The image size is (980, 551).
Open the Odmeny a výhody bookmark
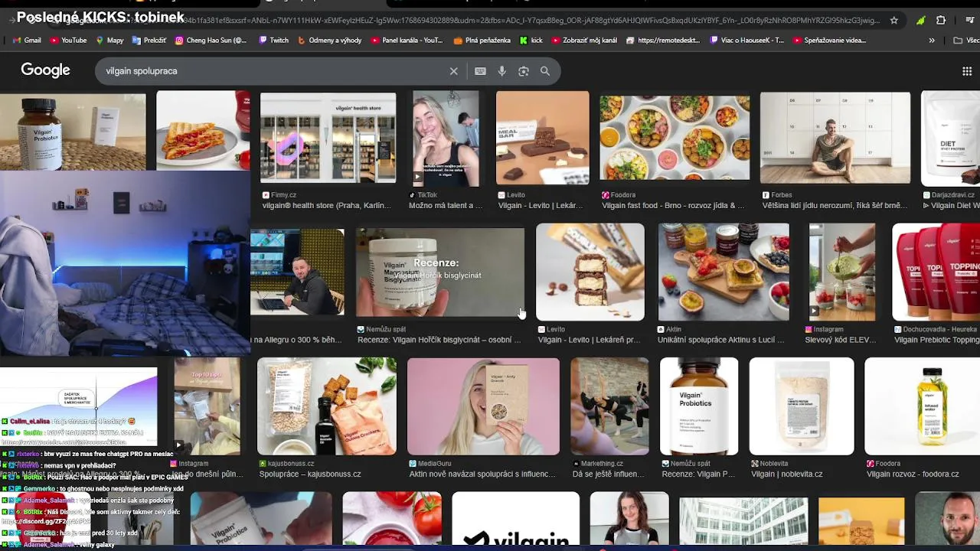pyautogui.click(x=329, y=41)
